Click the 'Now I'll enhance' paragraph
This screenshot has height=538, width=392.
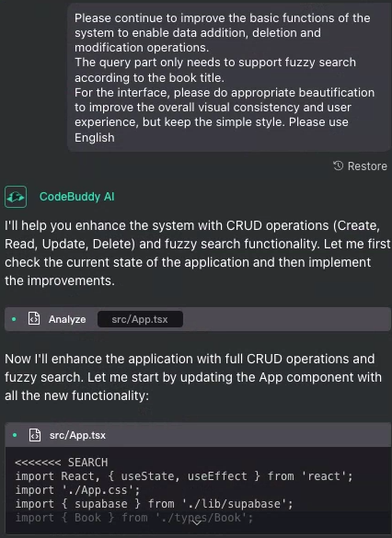click(193, 377)
